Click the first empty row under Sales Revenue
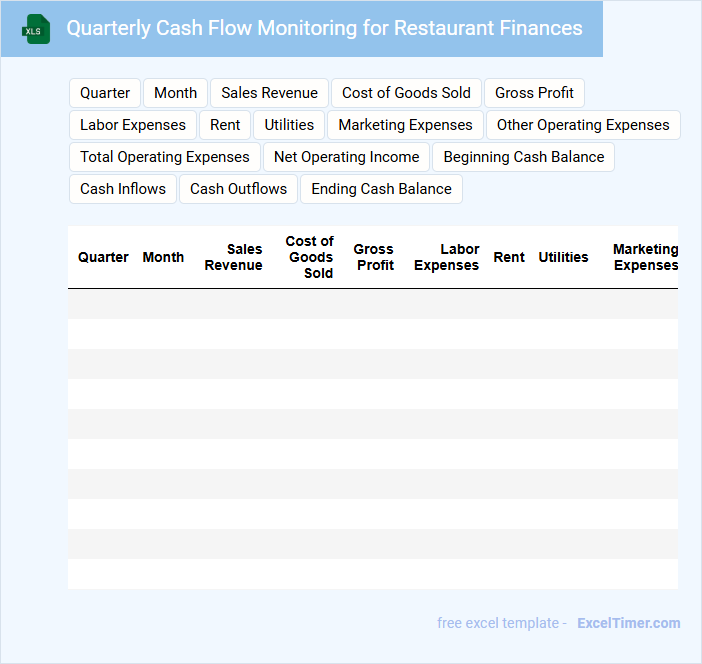 click(x=233, y=304)
